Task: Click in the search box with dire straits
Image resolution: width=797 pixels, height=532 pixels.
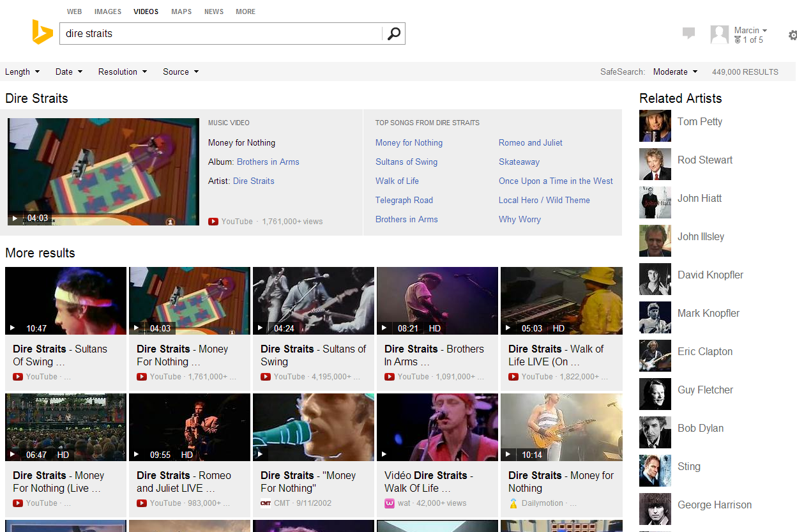Action: (221, 34)
